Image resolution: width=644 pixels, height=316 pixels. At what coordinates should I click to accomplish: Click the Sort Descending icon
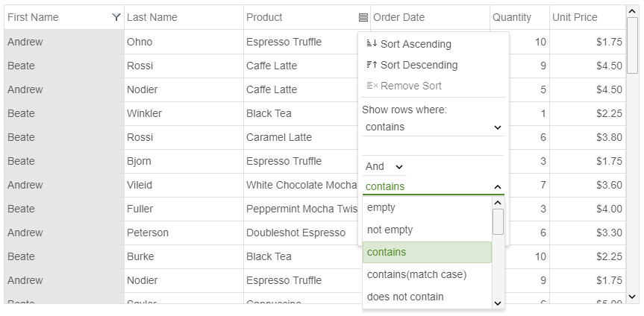coord(372,64)
